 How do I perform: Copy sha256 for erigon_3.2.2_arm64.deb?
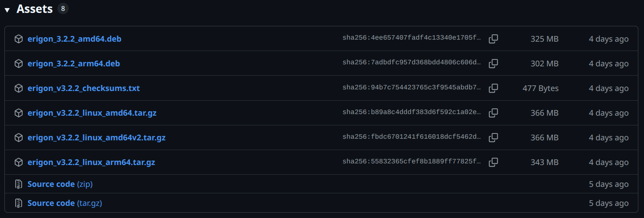point(493,63)
